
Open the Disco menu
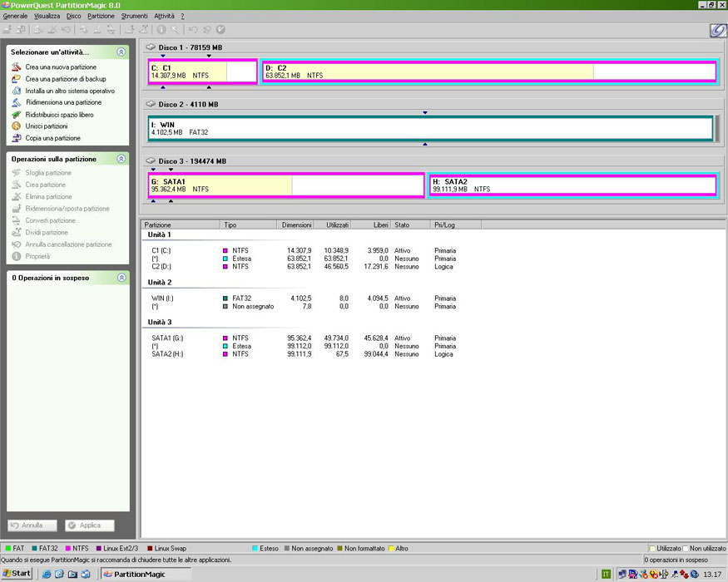pos(73,16)
